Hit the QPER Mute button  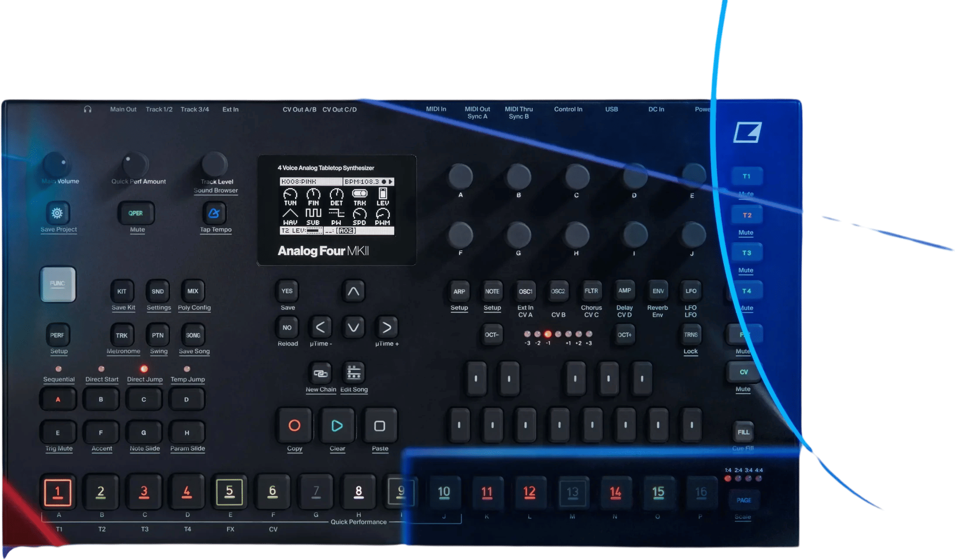[x=136, y=213]
